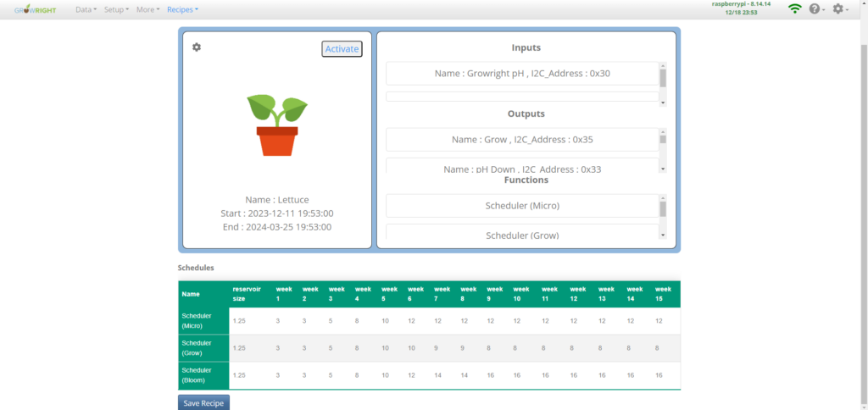Click the Activate button
868x410 pixels.
coord(342,48)
